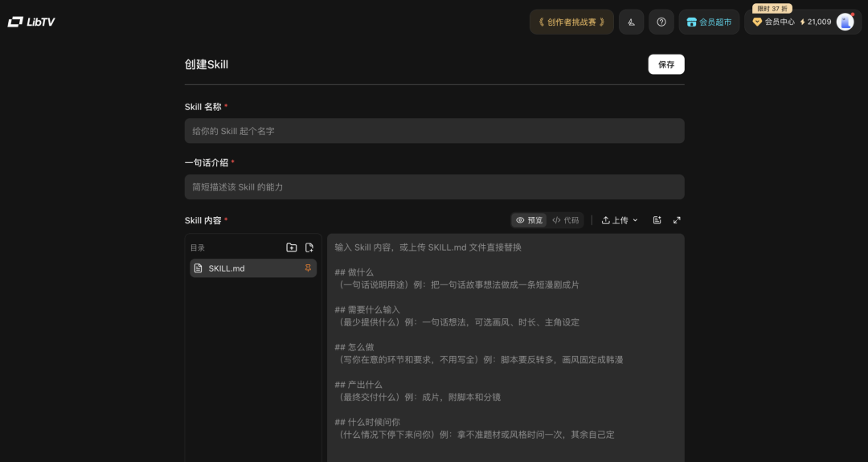The image size is (868, 462).
Task: Click the 限时 37 折 discount badge
Action: click(772, 8)
